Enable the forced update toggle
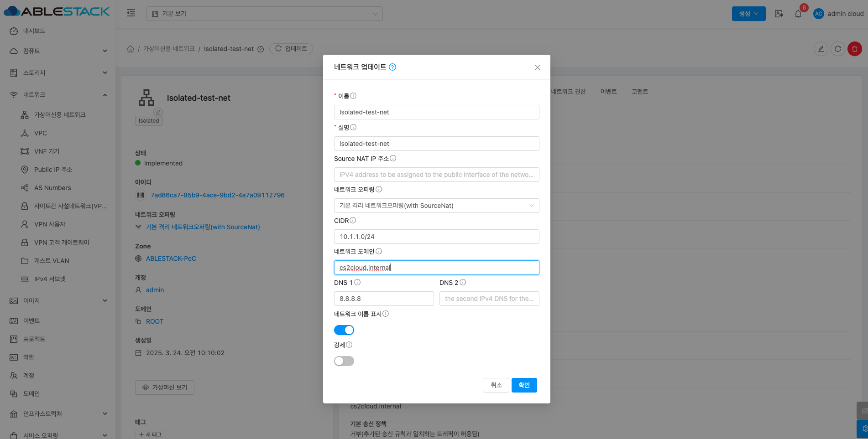This screenshot has width=868, height=439. (x=344, y=361)
